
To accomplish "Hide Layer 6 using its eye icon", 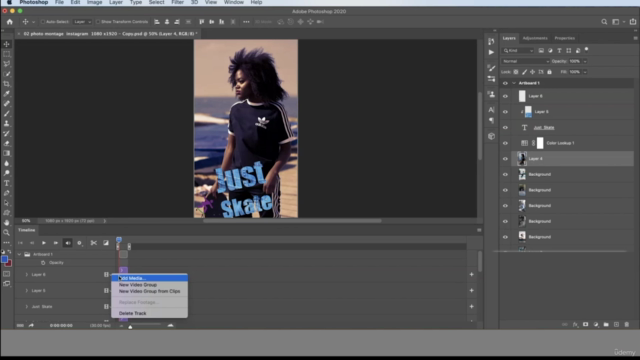I will tap(505, 96).
